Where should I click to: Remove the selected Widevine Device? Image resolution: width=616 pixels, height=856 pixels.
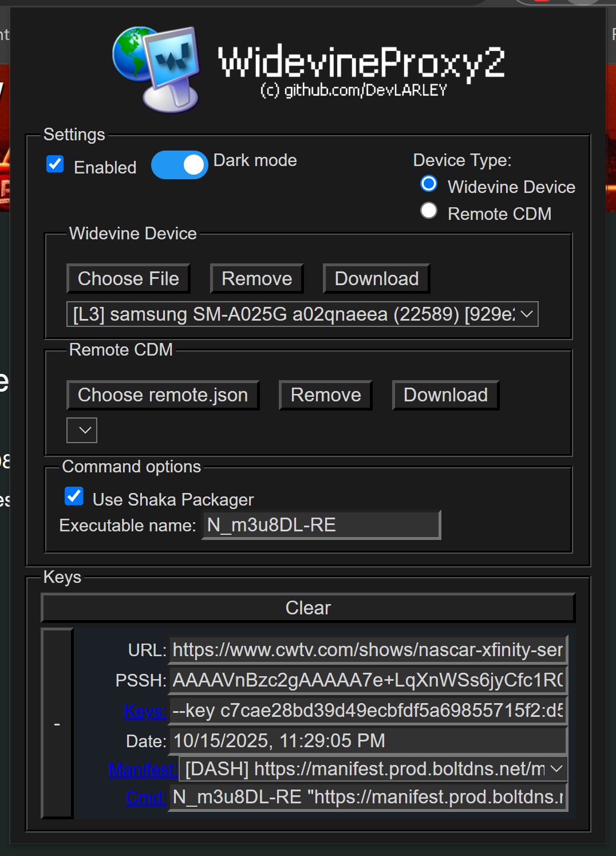[256, 279]
